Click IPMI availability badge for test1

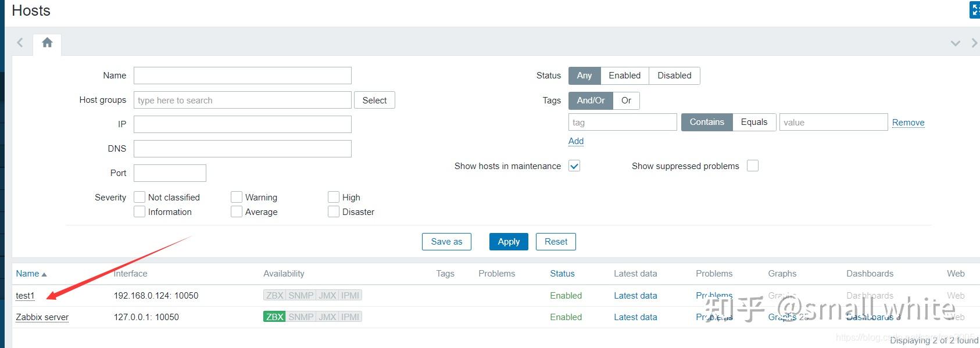[x=350, y=295]
